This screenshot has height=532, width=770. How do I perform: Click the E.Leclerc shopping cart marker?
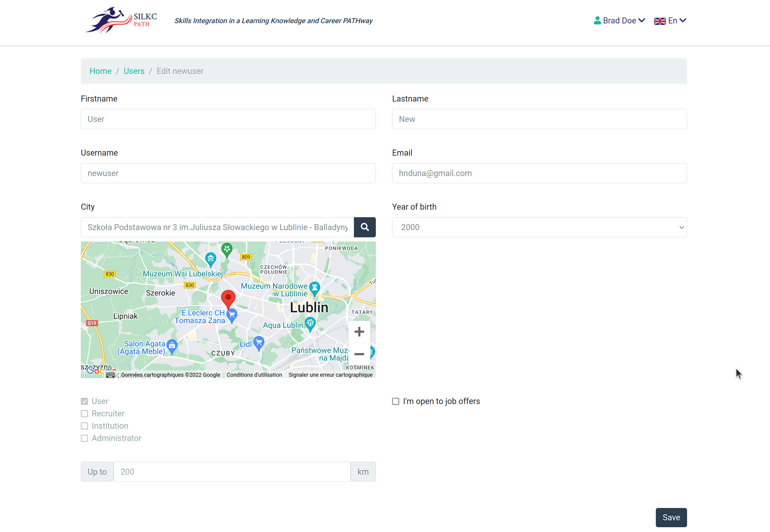tap(232, 314)
